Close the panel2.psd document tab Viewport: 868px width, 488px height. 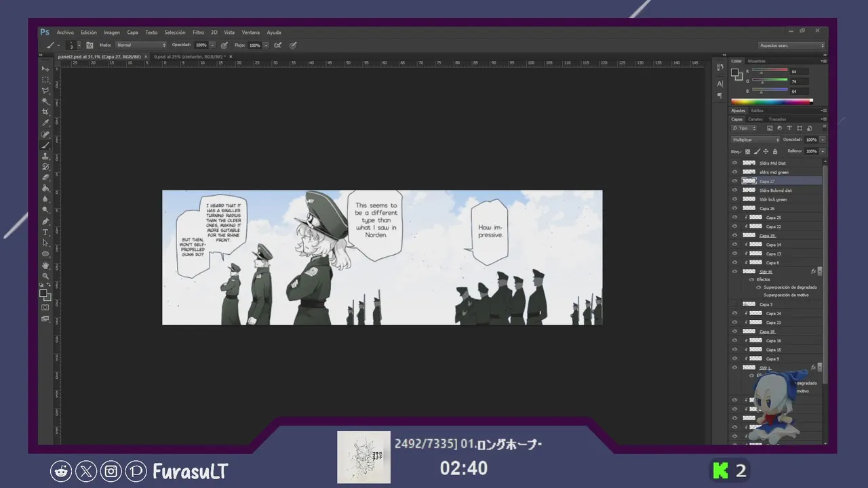(x=146, y=57)
